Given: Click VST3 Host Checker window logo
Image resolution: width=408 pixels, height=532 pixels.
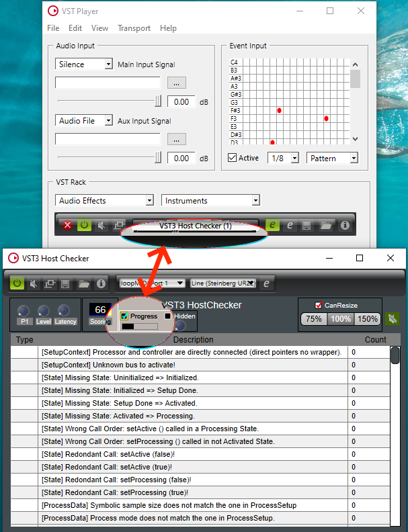Looking at the screenshot, I should point(13,258).
